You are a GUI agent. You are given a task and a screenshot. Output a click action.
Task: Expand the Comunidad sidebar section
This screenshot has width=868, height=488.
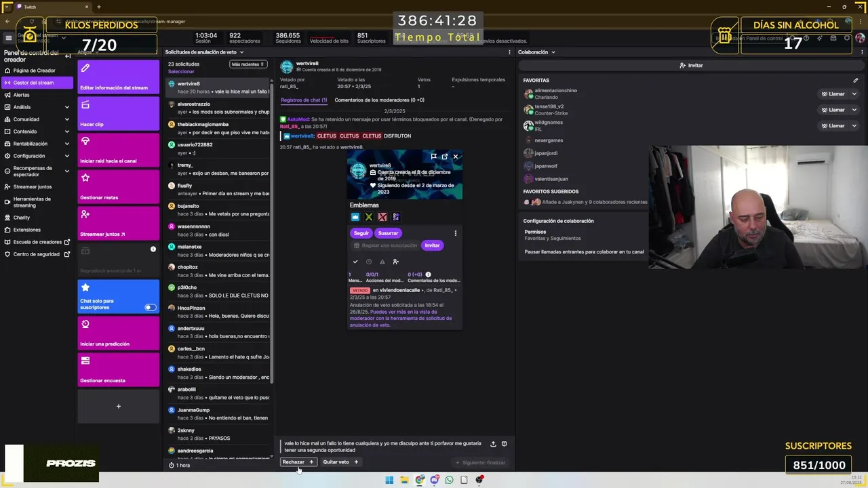coord(66,119)
